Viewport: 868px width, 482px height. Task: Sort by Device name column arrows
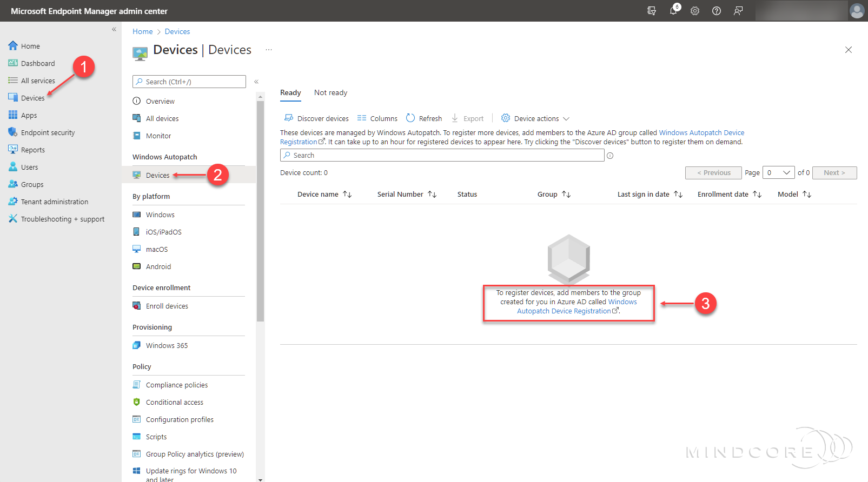click(x=347, y=195)
